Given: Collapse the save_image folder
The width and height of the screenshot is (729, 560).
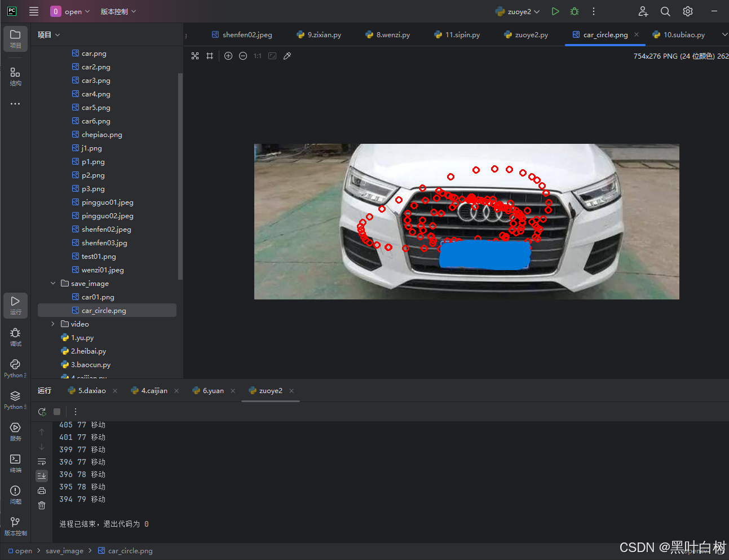Looking at the screenshot, I should click(x=53, y=283).
